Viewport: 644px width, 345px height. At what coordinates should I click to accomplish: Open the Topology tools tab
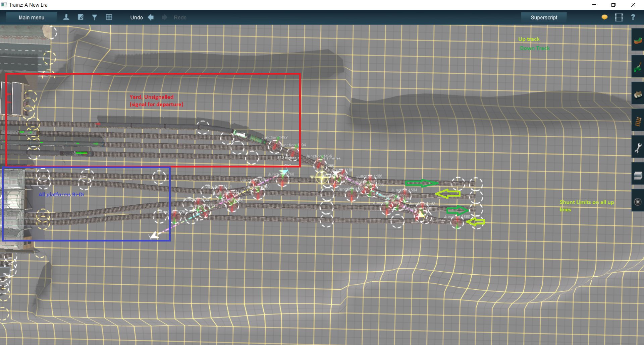point(638,40)
